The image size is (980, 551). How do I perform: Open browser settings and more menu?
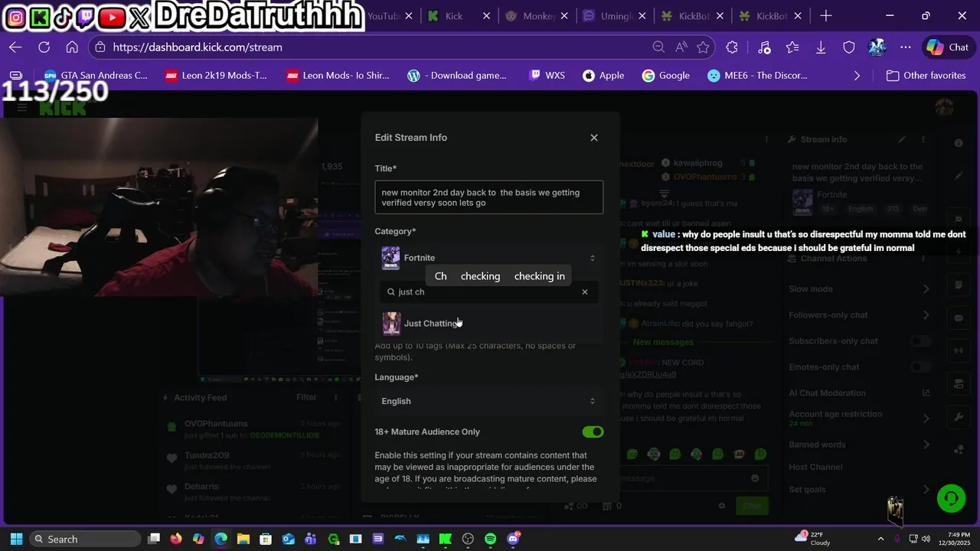click(906, 47)
